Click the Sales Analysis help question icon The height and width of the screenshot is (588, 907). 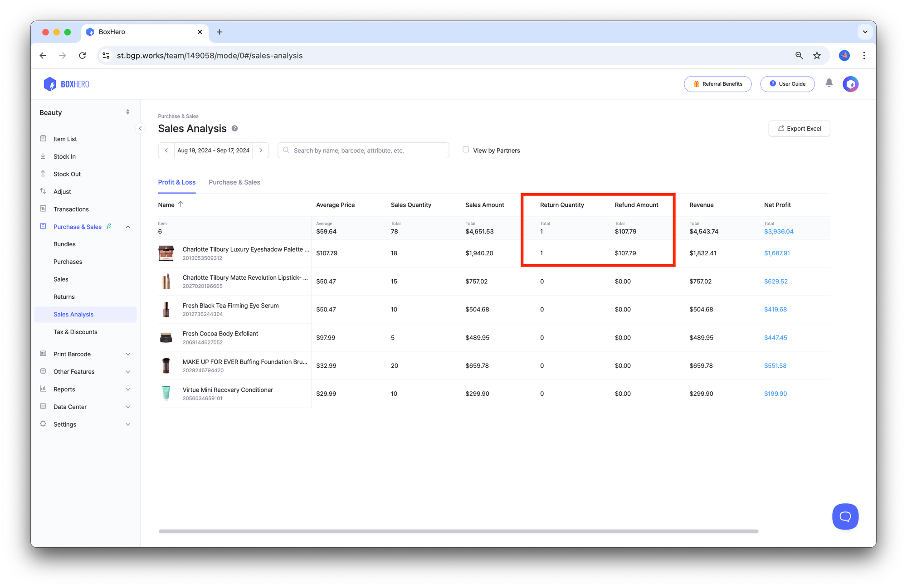coord(234,128)
